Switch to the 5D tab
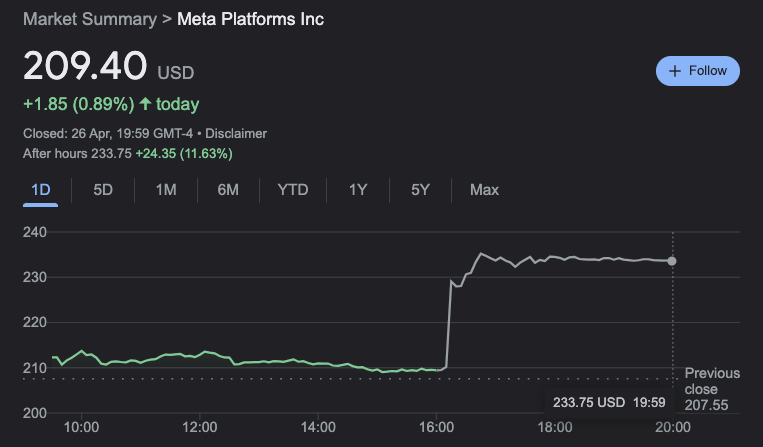 click(103, 190)
